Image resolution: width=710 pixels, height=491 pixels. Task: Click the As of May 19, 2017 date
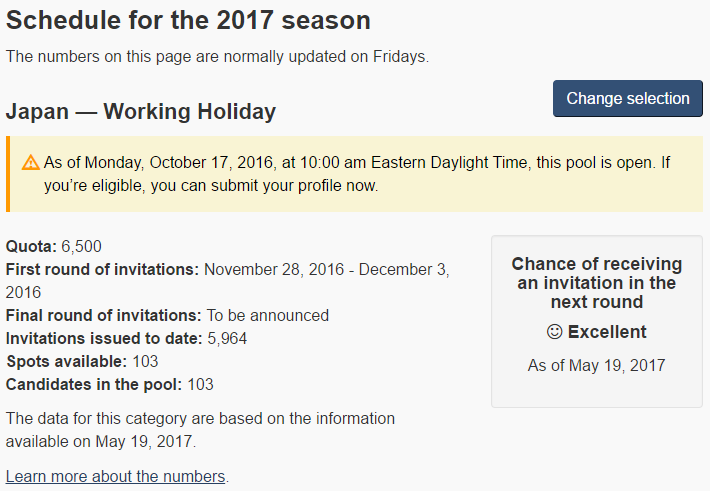(x=596, y=365)
